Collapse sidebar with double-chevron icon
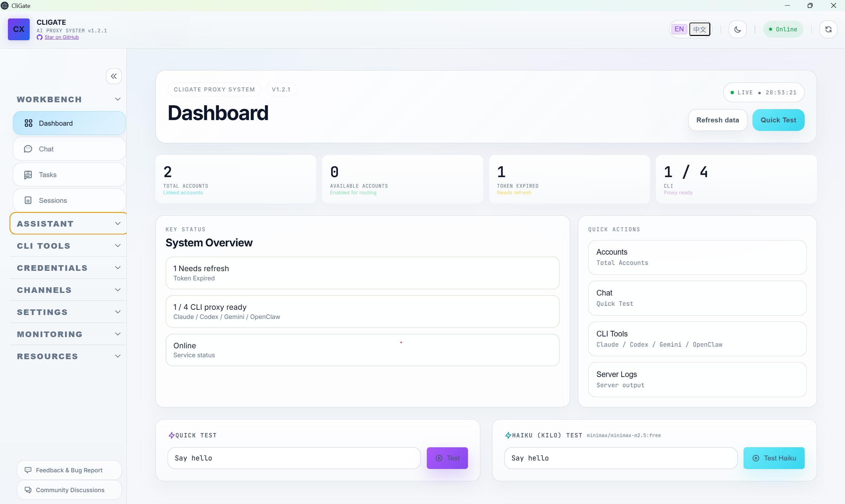The height and width of the screenshot is (504, 845). (114, 76)
